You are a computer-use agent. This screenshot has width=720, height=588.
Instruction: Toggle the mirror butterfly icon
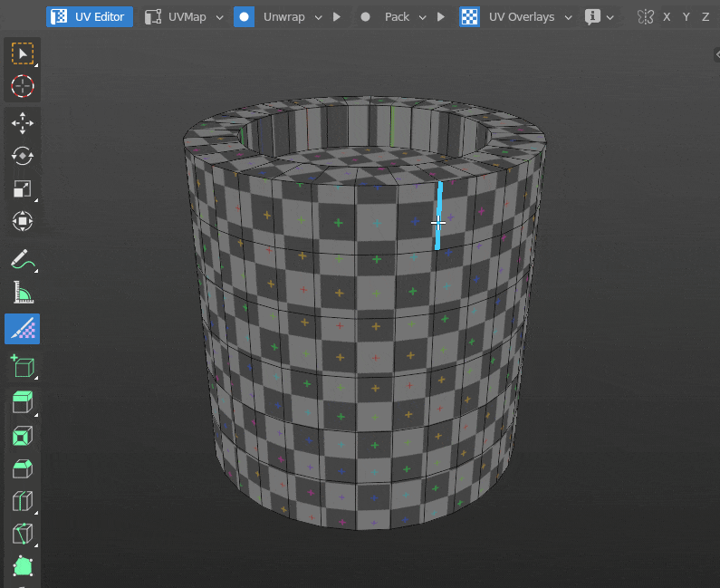(645, 17)
